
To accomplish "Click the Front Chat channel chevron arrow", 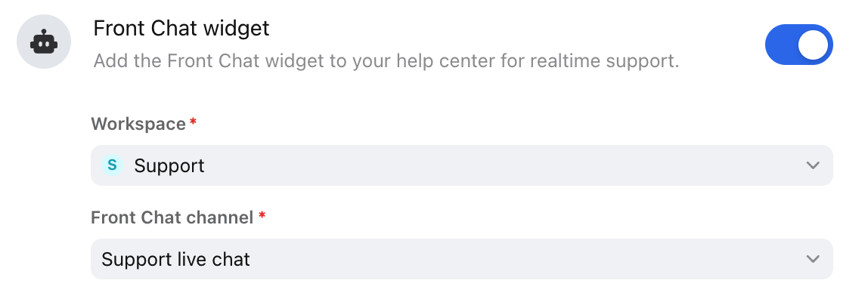I will [x=813, y=259].
